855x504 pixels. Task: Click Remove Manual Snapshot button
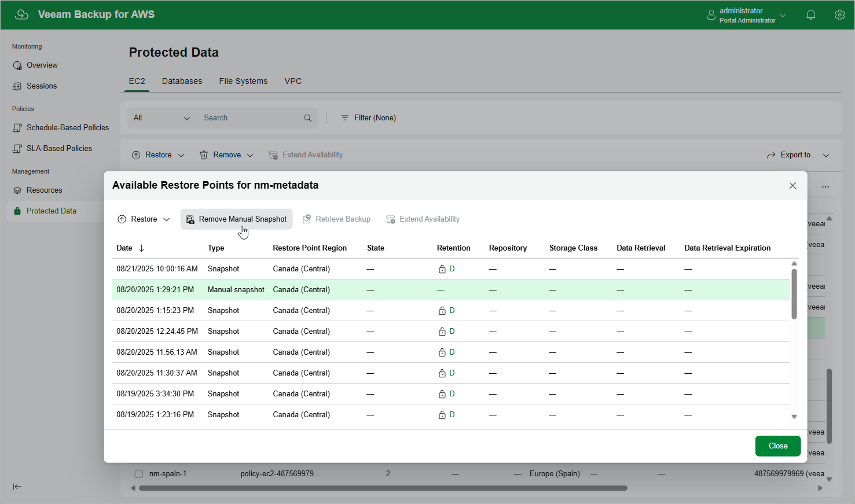pyautogui.click(x=236, y=219)
